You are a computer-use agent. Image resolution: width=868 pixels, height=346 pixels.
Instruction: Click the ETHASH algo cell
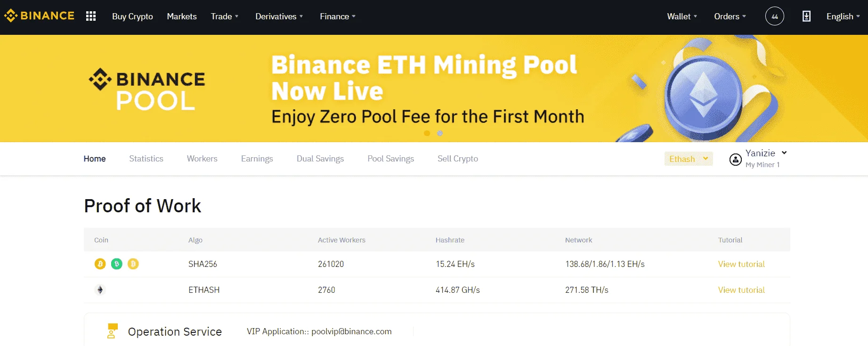204,290
